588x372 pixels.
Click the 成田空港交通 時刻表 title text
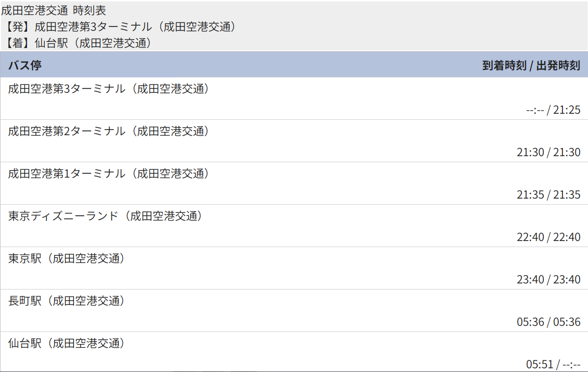54,10
